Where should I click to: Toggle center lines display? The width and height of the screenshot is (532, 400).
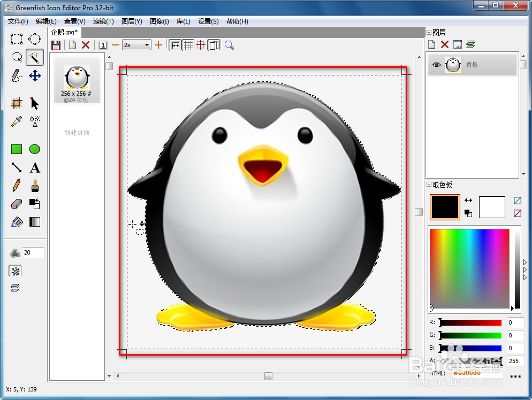tap(201, 45)
